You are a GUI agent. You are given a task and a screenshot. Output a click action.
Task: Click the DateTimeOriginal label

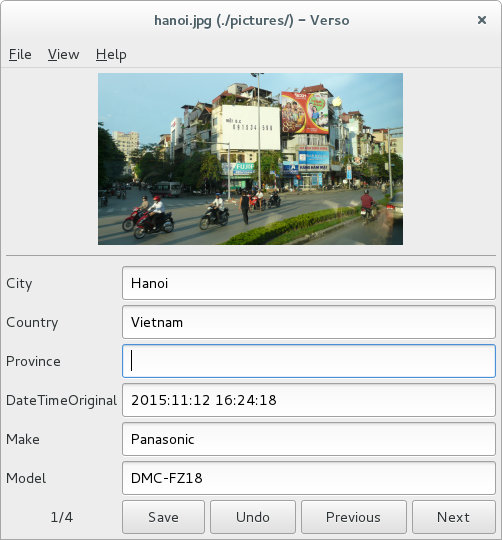click(x=62, y=401)
